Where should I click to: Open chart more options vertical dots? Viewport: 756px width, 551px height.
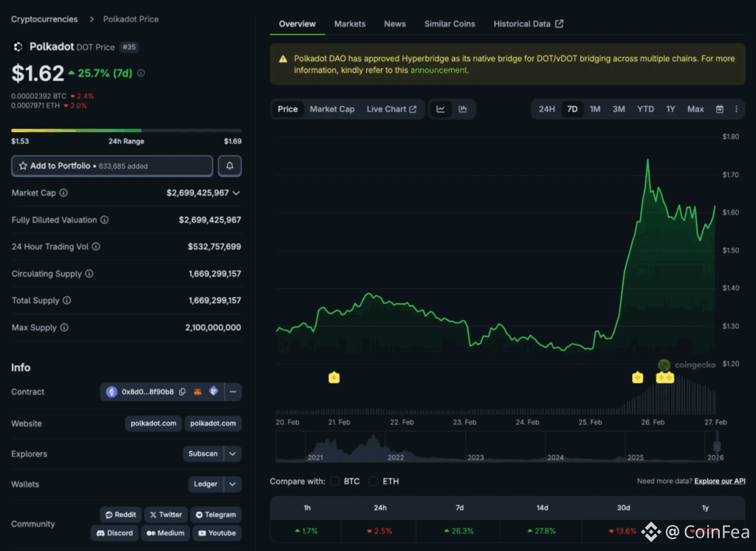(x=736, y=109)
